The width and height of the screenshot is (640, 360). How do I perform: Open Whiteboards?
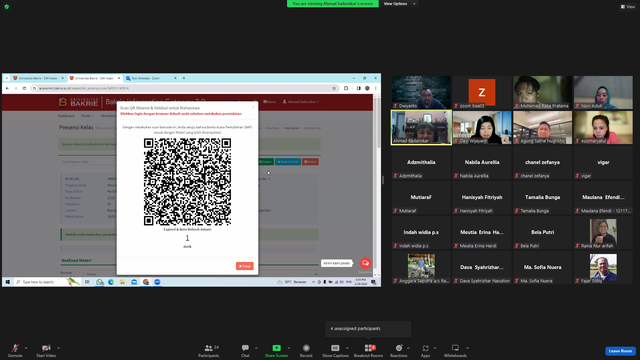(455, 351)
